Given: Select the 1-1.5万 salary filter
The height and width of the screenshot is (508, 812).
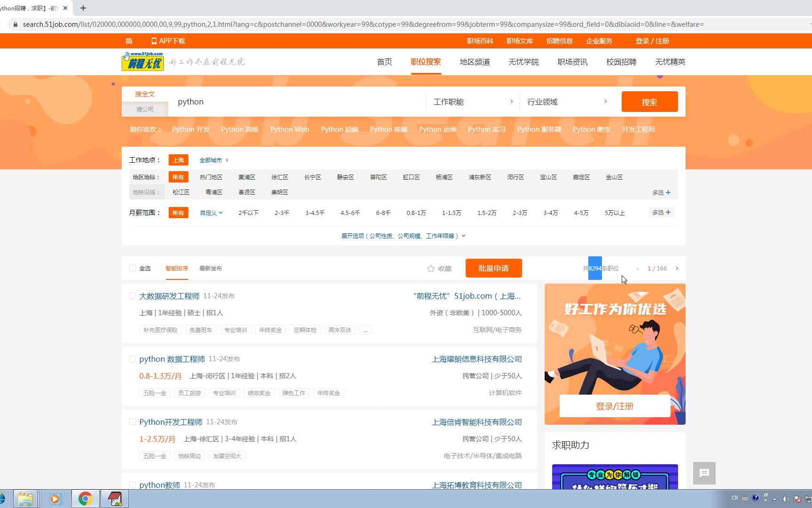Looking at the screenshot, I should 452,213.
